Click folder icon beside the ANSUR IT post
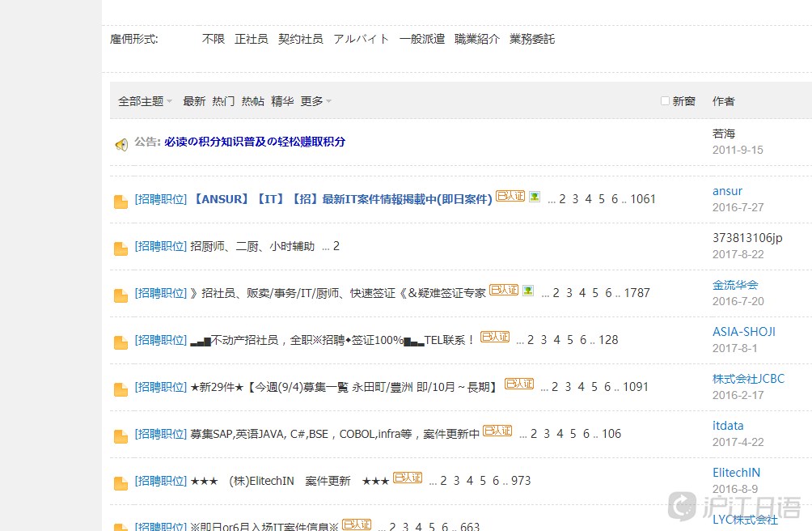812x531 pixels. tap(121, 202)
